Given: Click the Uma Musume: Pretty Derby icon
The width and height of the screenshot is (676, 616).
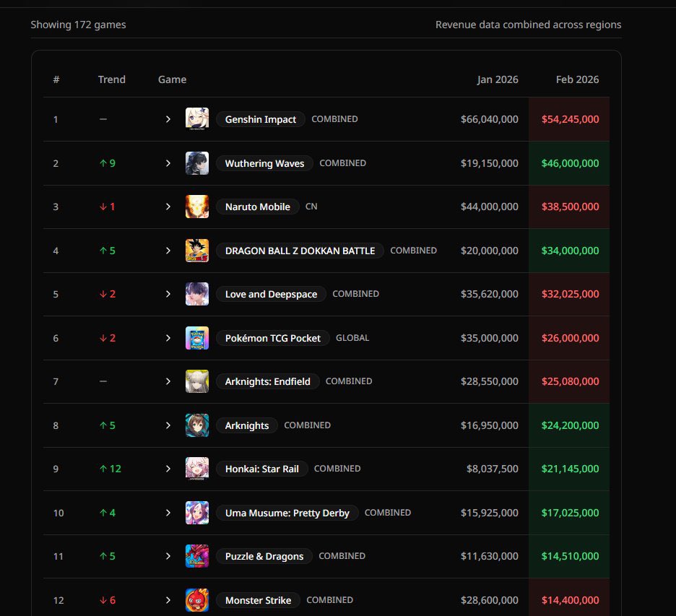Looking at the screenshot, I should click(x=197, y=513).
